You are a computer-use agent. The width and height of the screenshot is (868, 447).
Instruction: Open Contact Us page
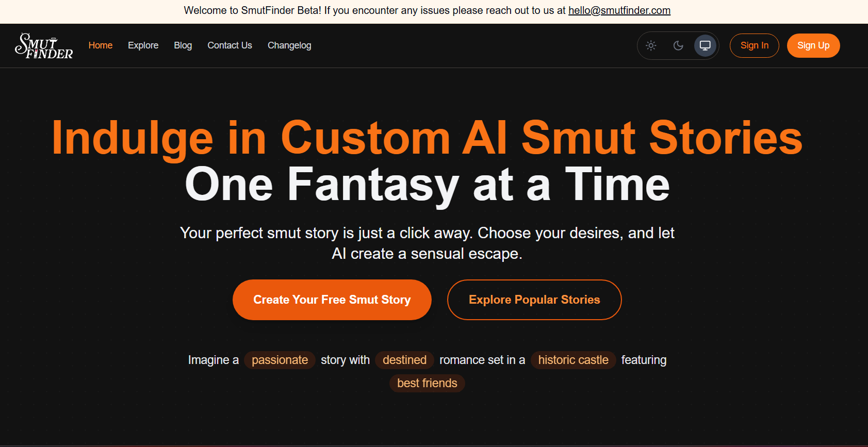[230, 45]
